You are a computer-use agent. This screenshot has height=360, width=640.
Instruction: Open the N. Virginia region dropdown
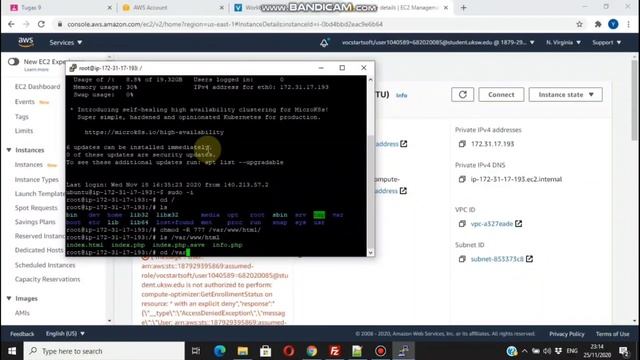tap(563, 42)
